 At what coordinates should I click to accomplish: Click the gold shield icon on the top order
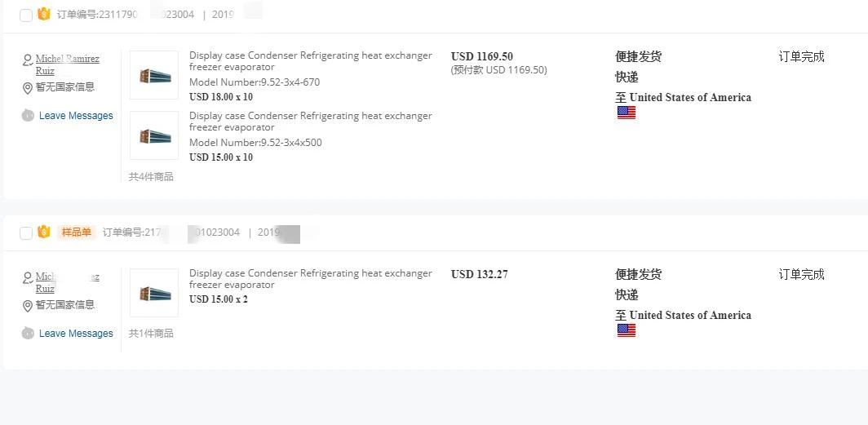(x=44, y=14)
